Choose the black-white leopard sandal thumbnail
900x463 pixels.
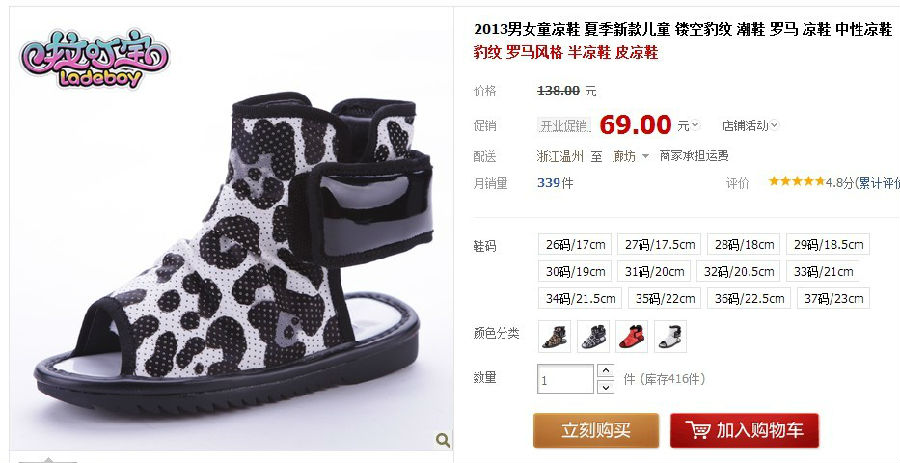(x=593, y=336)
